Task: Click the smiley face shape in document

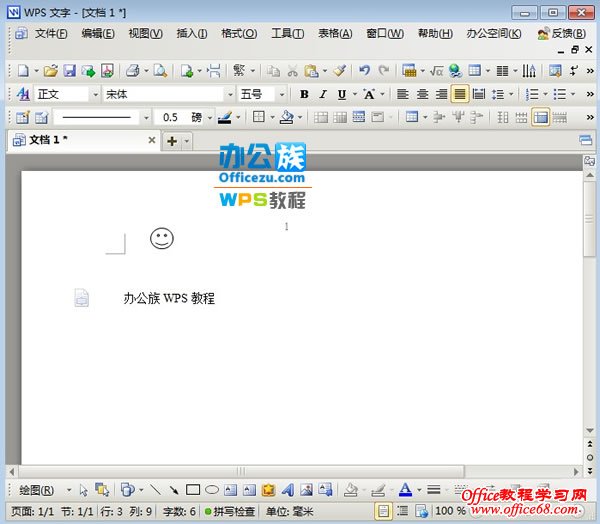Action: click(162, 238)
